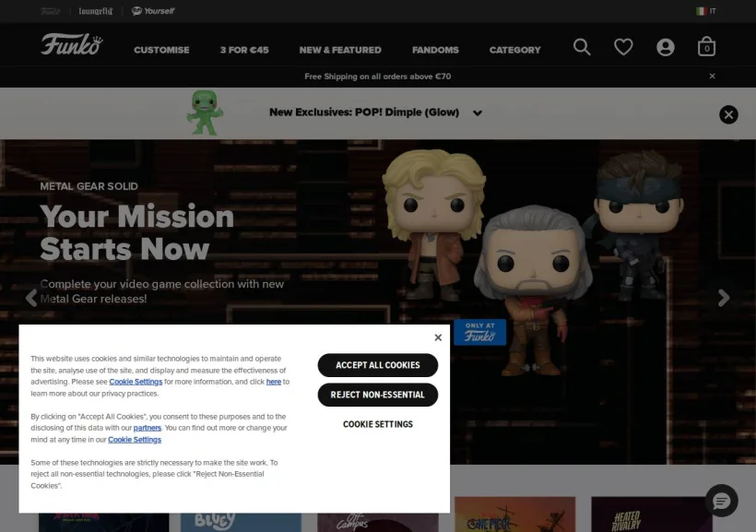Open first paragraph Cookie Settings link
Screen dimensions: 756x532
click(x=136, y=382)
